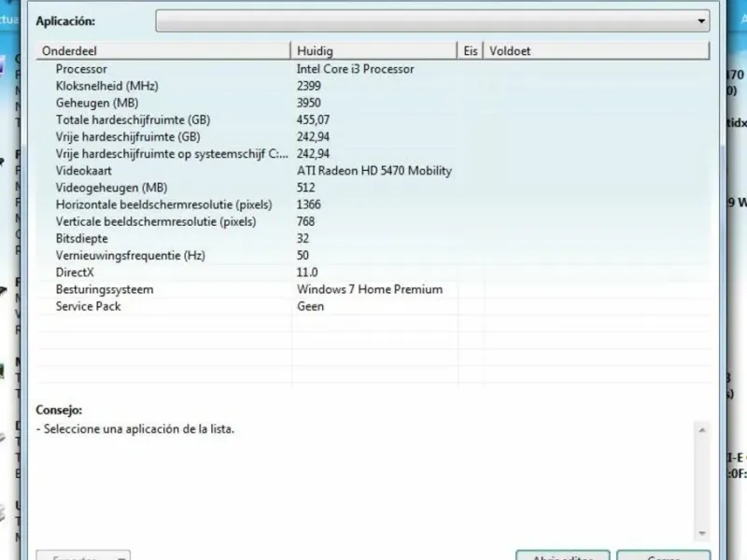Click the Windows 7 Home Premium value

click(370, 289)
